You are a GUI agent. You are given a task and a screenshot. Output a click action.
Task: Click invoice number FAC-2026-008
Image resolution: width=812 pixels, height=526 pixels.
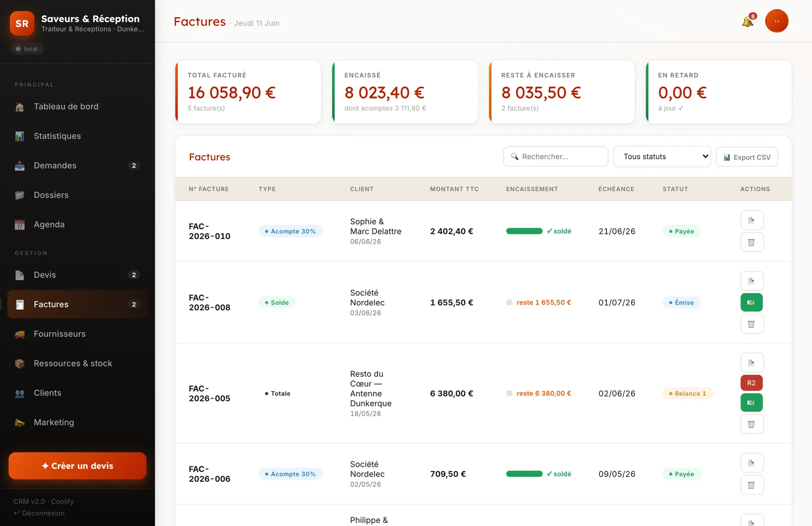tap(210, 302)
